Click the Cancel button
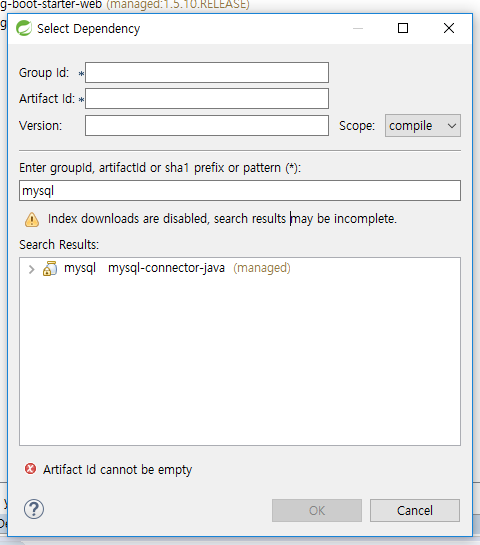This screenshot has width=480, height=545. (415, 511)
